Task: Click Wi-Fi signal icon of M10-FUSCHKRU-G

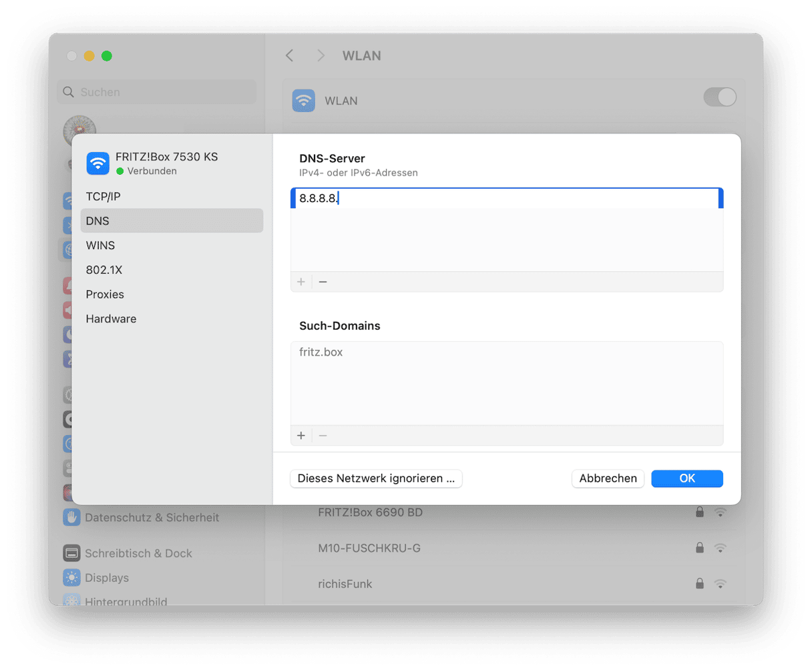Action: (x=720, y=548)
